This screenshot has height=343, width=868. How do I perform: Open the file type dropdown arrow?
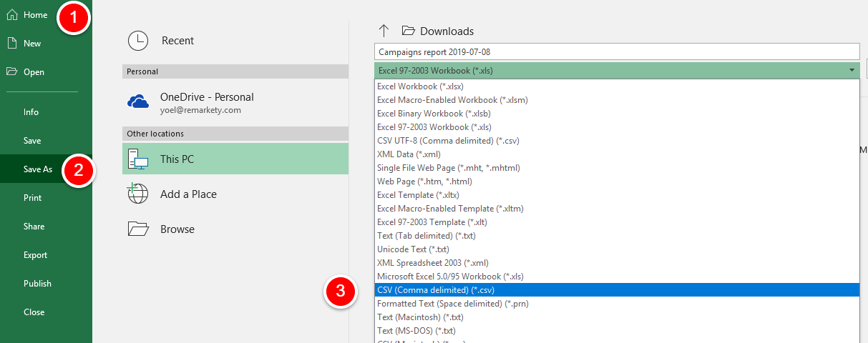point(852,70)
